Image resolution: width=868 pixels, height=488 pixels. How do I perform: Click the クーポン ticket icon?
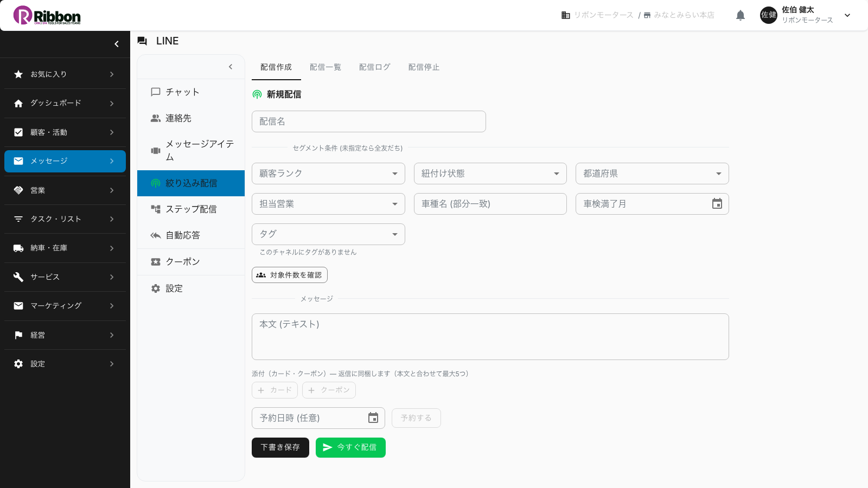[156, 262]
